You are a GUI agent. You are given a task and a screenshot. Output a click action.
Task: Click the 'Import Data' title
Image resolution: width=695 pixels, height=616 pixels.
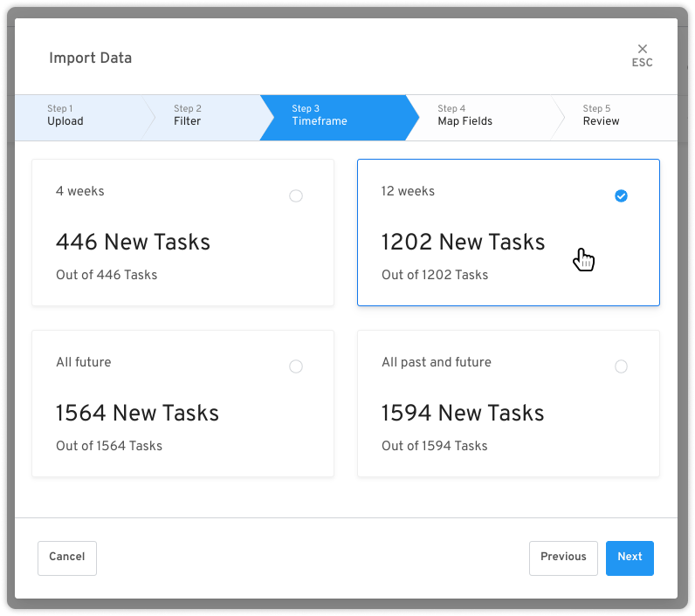pos(91,58)
